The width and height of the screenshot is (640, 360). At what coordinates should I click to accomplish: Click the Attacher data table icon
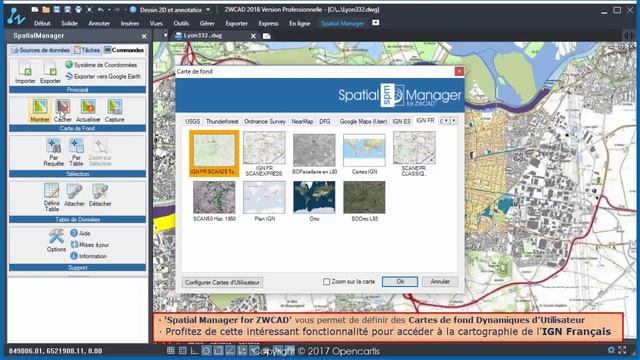pyautogui.click(x=74, y=195)
